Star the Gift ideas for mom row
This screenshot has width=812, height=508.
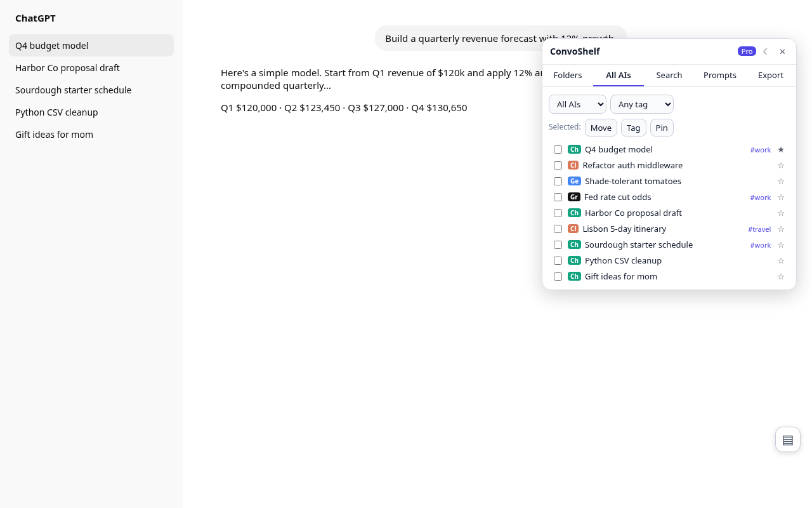point(781,277)
